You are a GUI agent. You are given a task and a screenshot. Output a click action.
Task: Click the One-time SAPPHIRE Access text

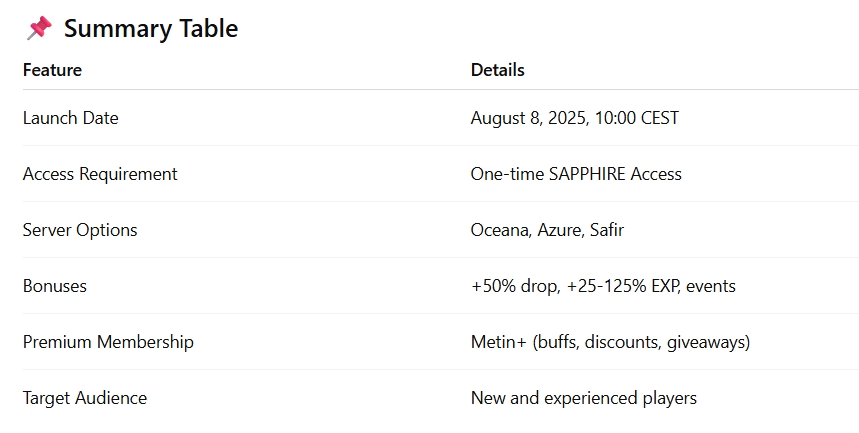coord(576,174)
